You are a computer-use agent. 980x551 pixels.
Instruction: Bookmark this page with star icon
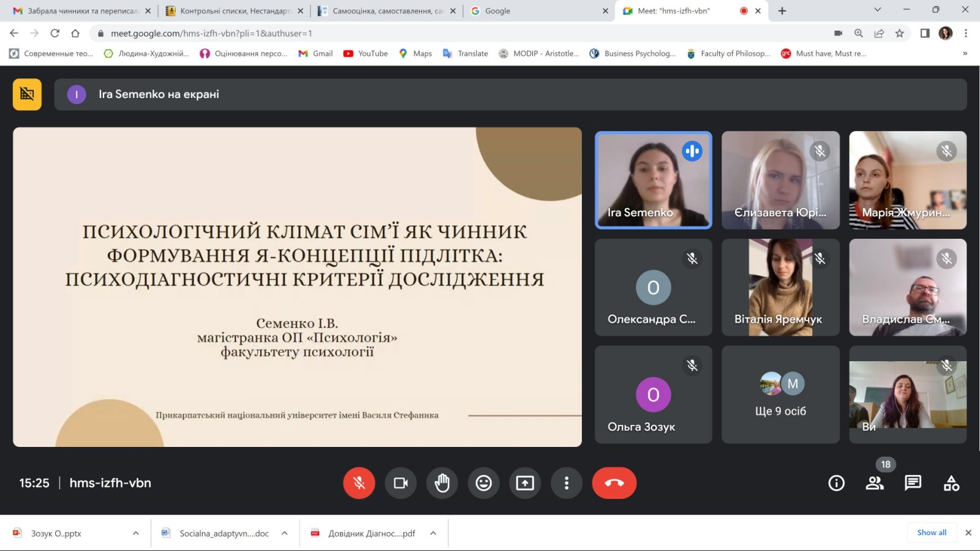click(899, 33)
